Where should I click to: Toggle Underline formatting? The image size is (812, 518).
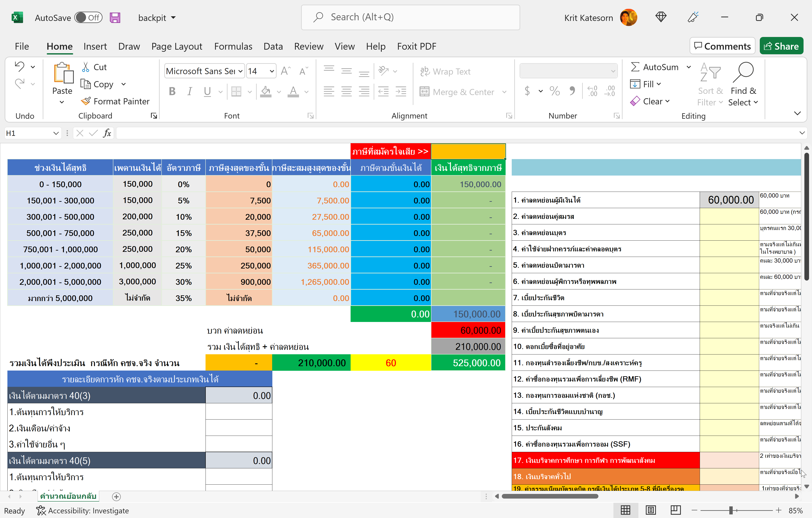click(x=207, y=91)
